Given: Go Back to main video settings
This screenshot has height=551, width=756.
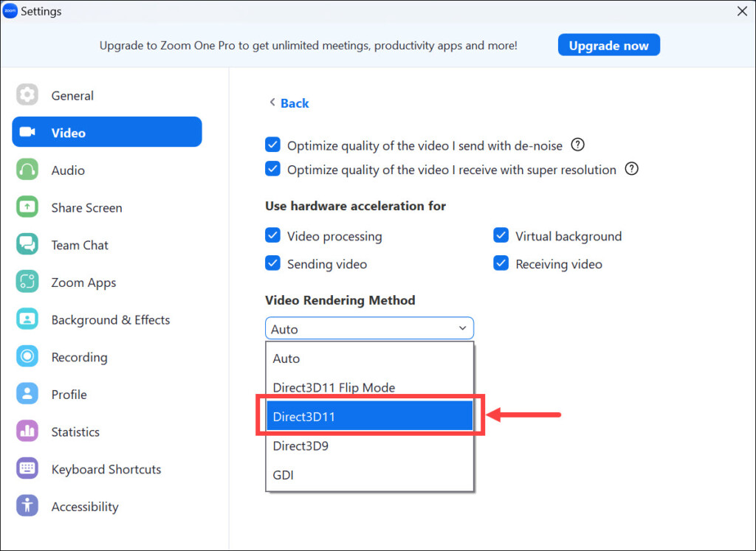Looking at the screenshot, I should coord(289,103).
